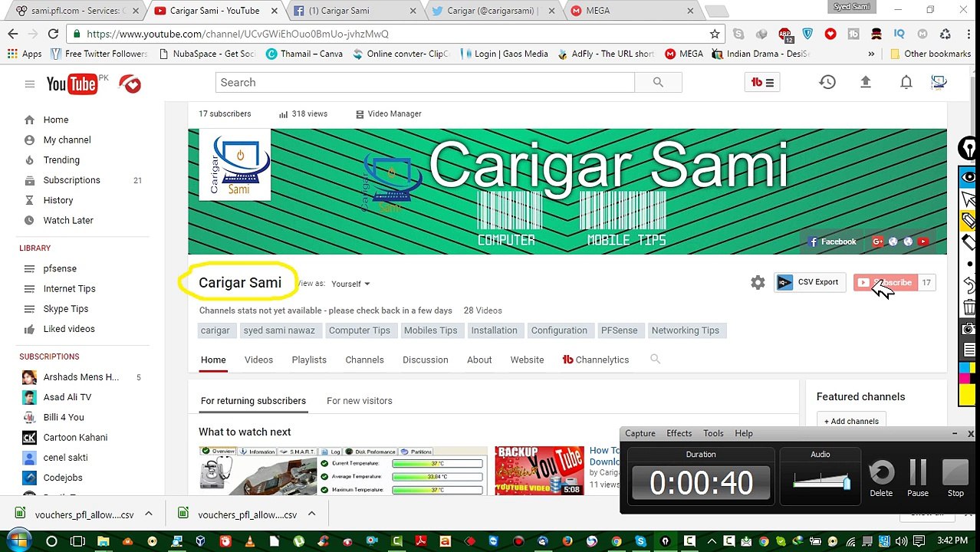Image resolution: width=980 pixels, height=552 pixels.
Task: Open the Windows Start button
Action: pos(18,540)
